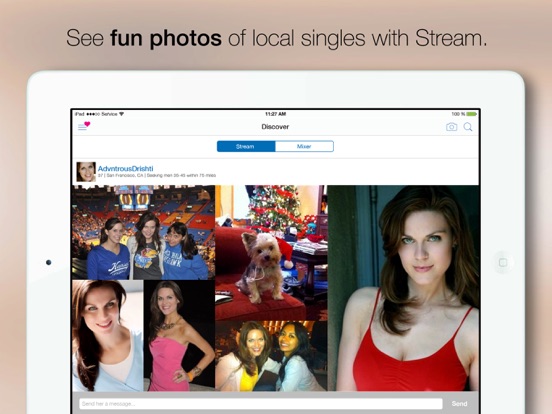
Task: Focus the Send her a message field
Action: (261, 404)
